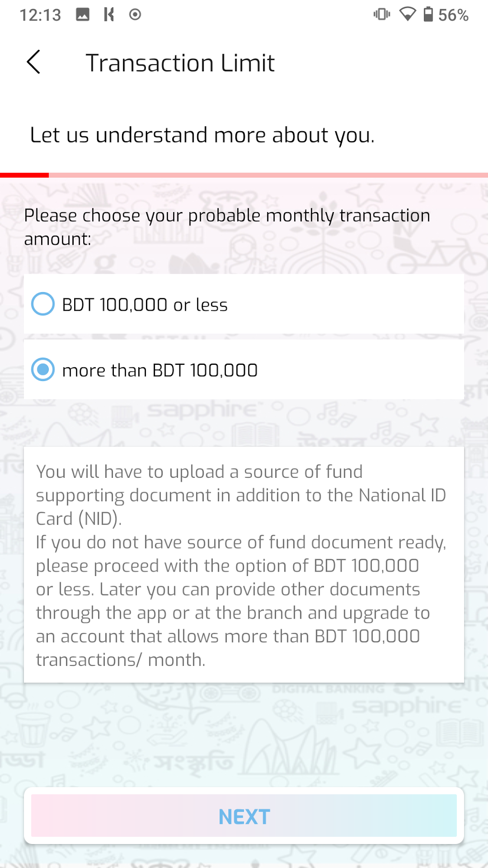The height and width of the screenshot is (868, 488).
Task: Tap the Wi-Fi signal icon
Action: 407,15
